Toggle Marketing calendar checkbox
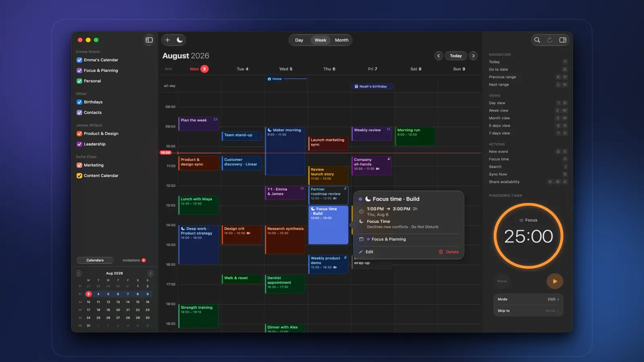The width and height of the screenshot is (644, 362). [x=79, y=165]
